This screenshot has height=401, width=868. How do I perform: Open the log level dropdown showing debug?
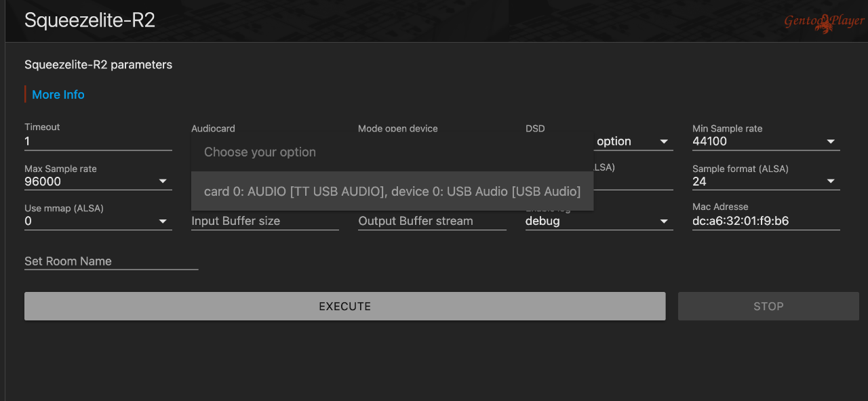click(x=599, y=221)
